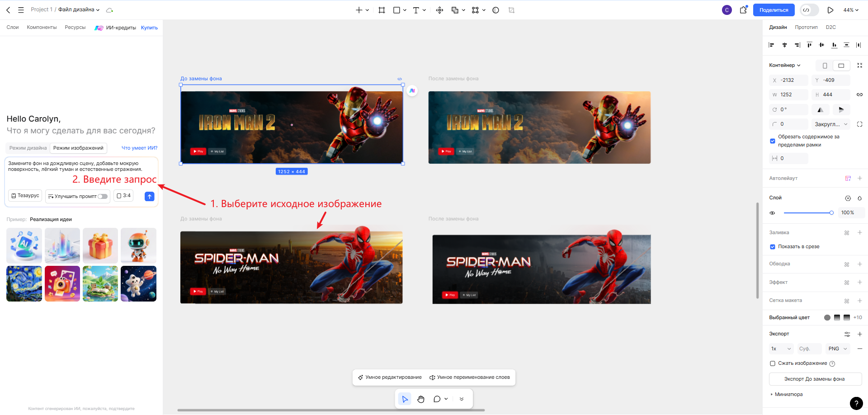Click Умное редактирование button
Viewport: 868px width, 415px height.
click(390, 377)
